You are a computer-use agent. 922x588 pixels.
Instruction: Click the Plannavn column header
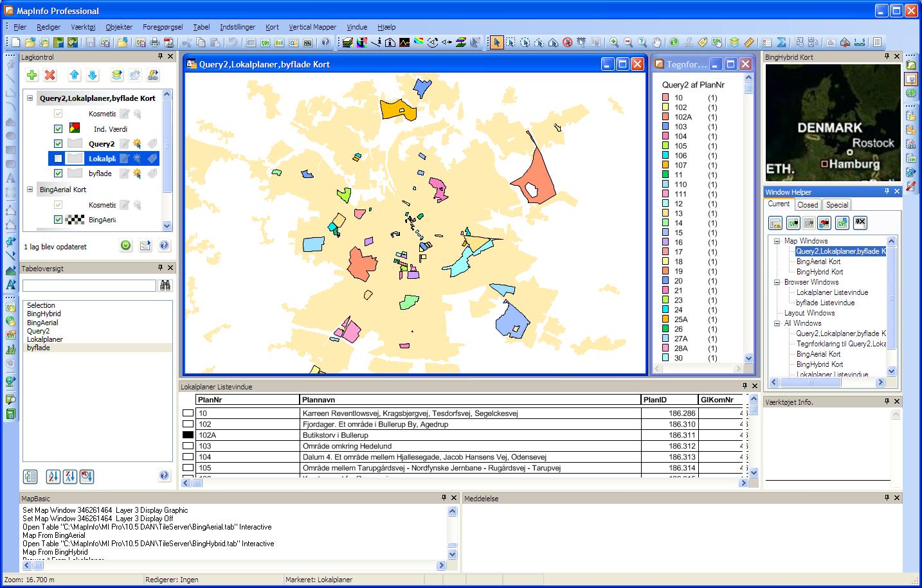(x=470, y=400)
